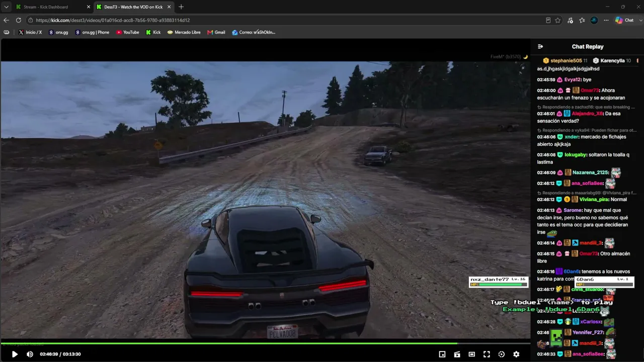This screenshot has height=362, width=644.
Task: Switch to the Stream - Kick Dashboard tab
Action: coord(52,7)
